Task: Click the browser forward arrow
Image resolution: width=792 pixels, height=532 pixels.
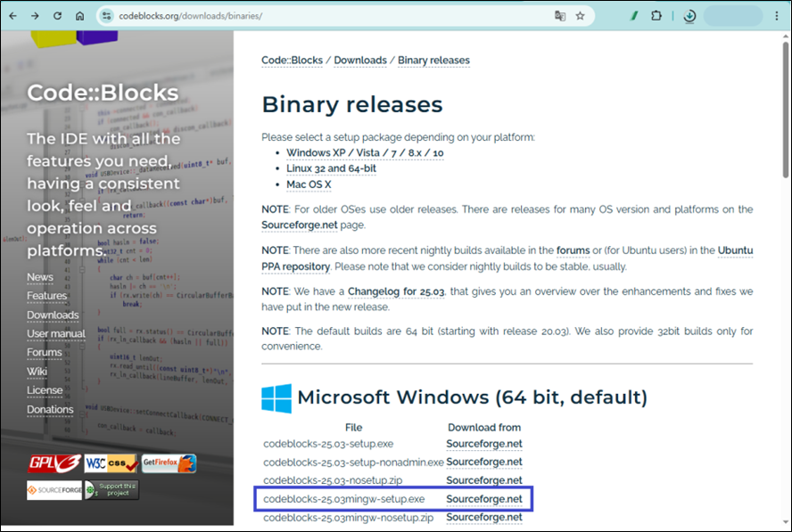Action: pos(35,16)
